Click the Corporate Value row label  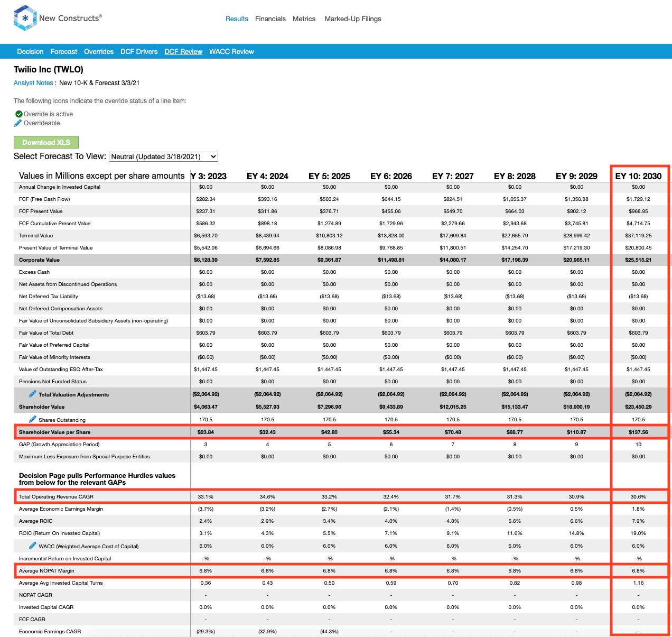click(x=39, y=260)
